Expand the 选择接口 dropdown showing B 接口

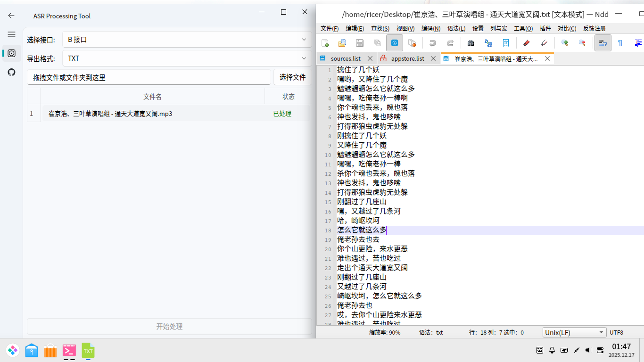187,40
